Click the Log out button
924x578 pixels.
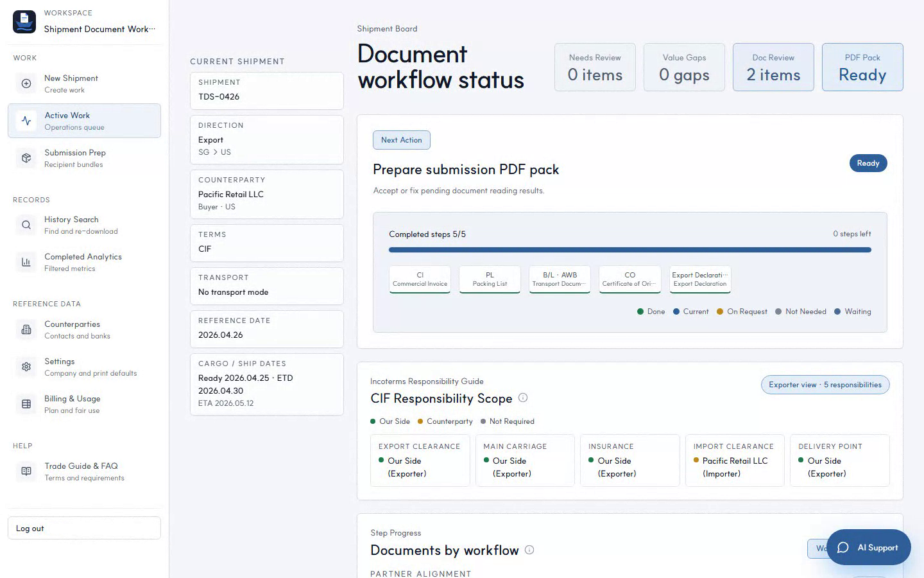84,528
